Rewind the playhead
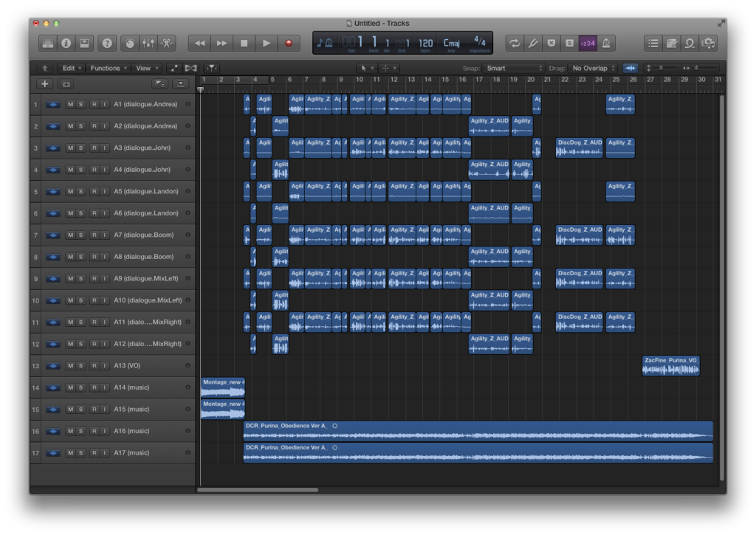 click(x=199, y=44)
